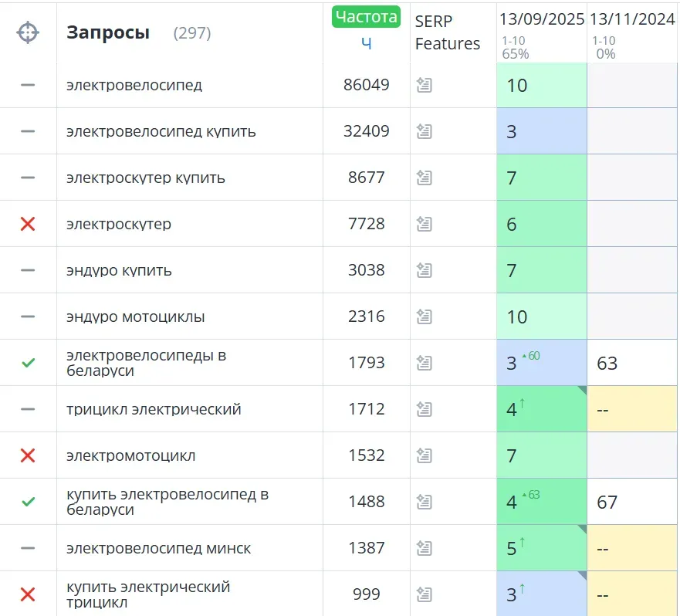
Task: Click query text эндуро мотоциклы
Action: (x=135, y=317)
